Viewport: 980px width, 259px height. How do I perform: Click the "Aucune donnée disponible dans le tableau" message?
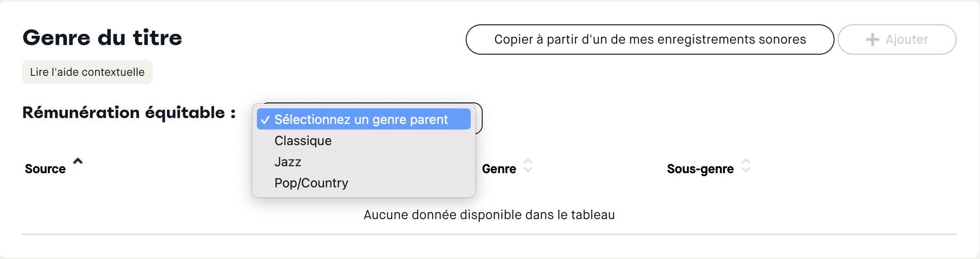point(489,215)
